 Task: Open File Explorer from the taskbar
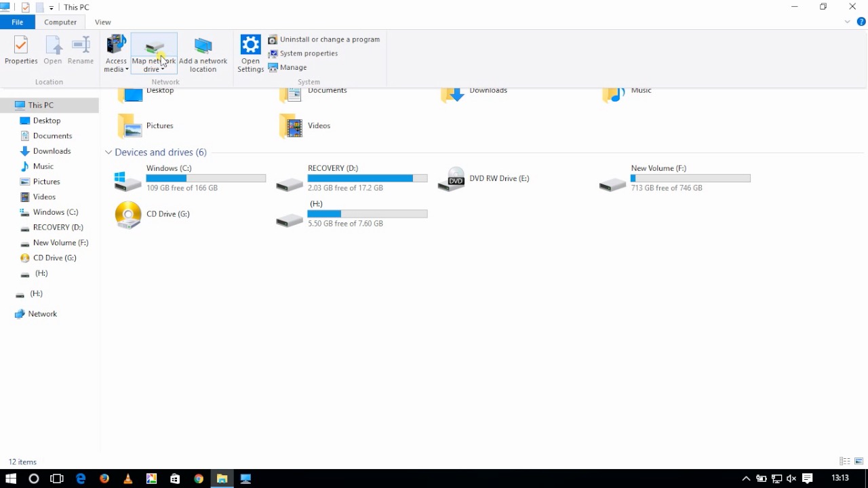pos(222,479)
